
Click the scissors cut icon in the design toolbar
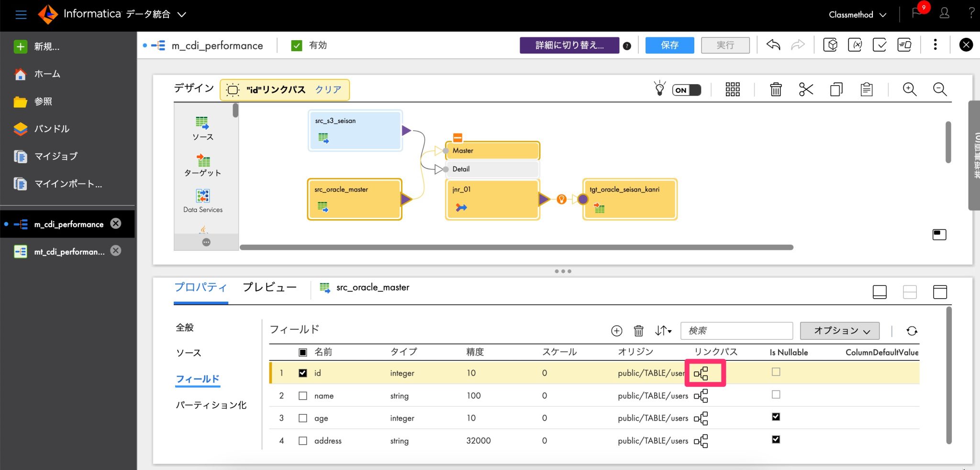[x=806, y=89]
